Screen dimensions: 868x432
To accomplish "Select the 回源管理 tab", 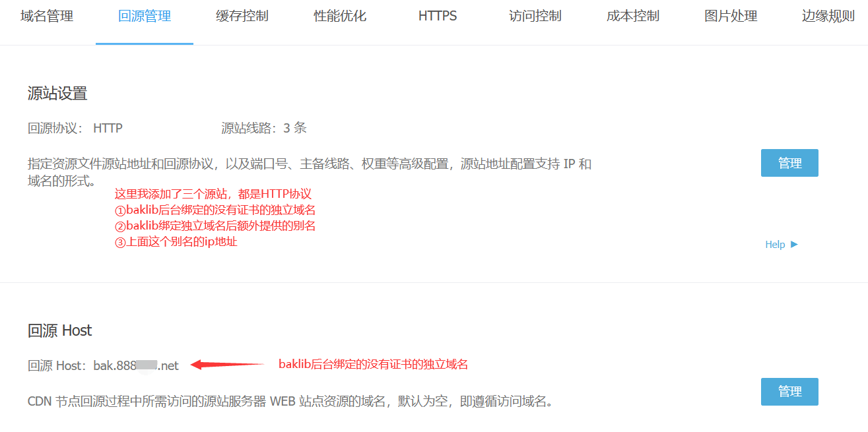I will point(145,16).
